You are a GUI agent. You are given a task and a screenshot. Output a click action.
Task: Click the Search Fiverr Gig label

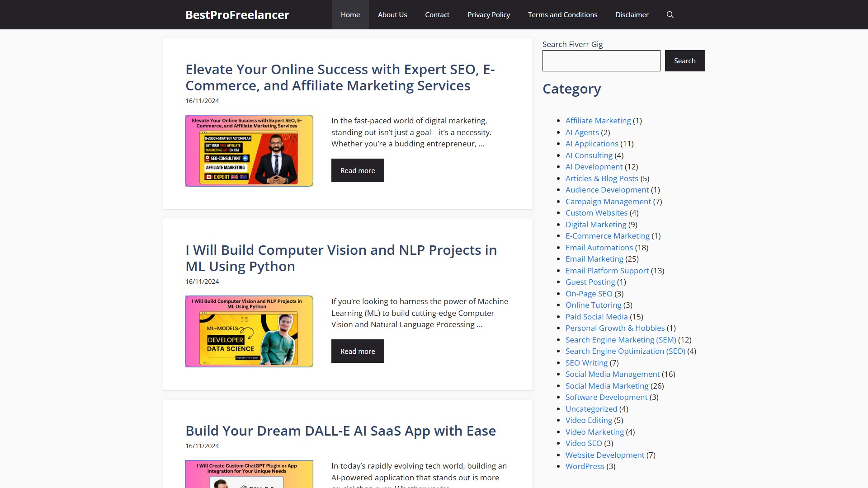click(x=572, y=44)
